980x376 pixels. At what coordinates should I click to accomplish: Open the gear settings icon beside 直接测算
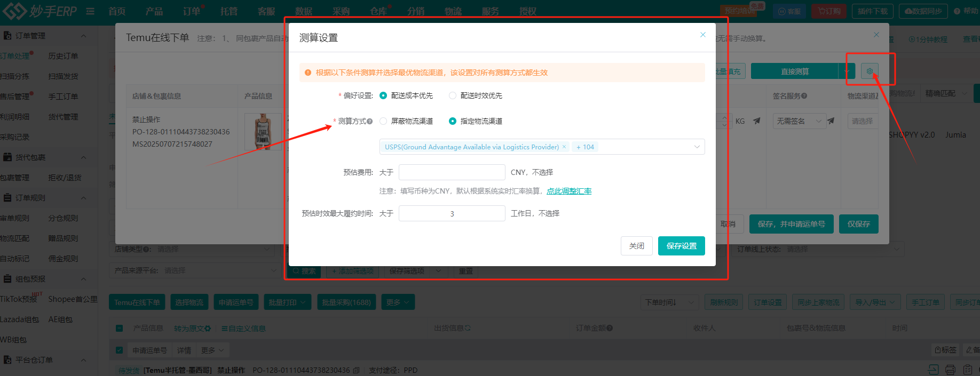point(870,71)
